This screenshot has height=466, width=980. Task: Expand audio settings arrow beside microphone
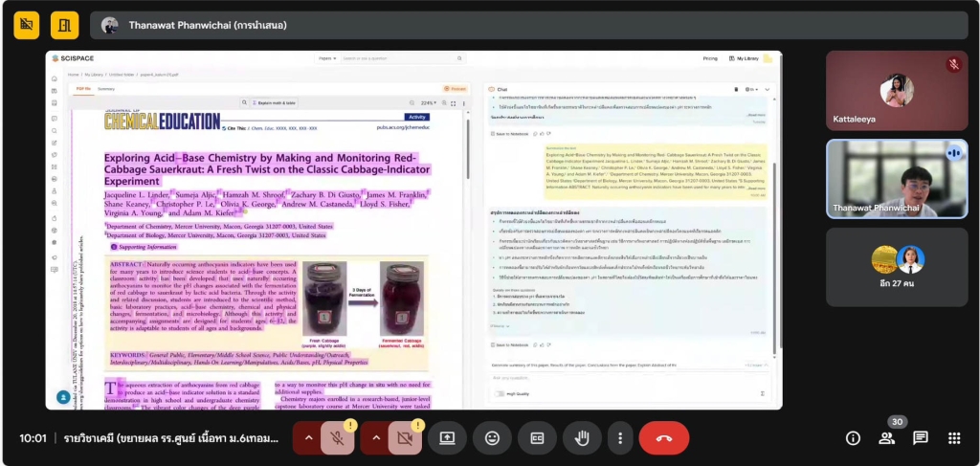307,438
